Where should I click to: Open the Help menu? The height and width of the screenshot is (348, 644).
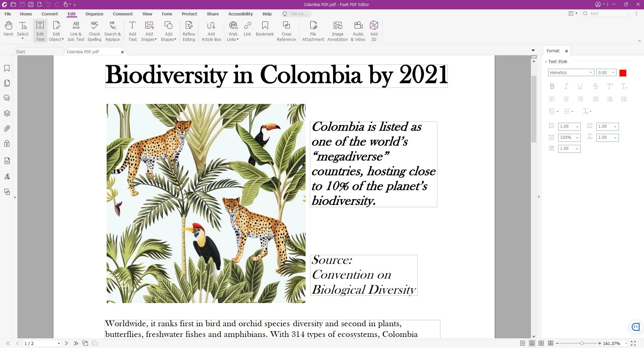[267, 14]
